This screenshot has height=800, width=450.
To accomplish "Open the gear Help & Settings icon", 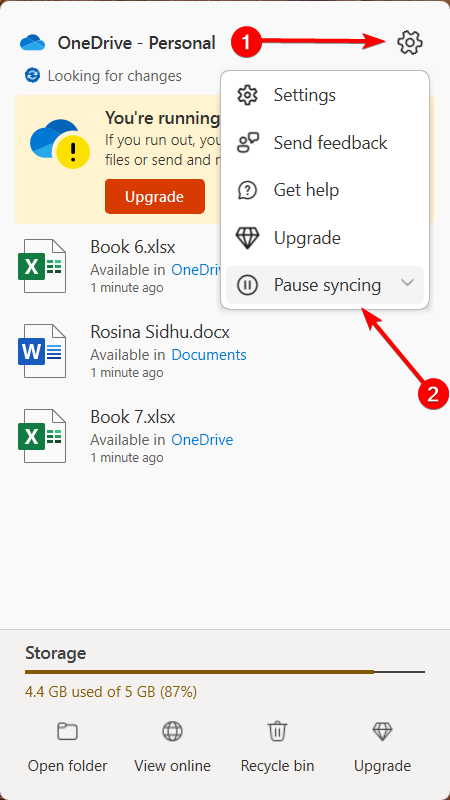I will [410, 42].
